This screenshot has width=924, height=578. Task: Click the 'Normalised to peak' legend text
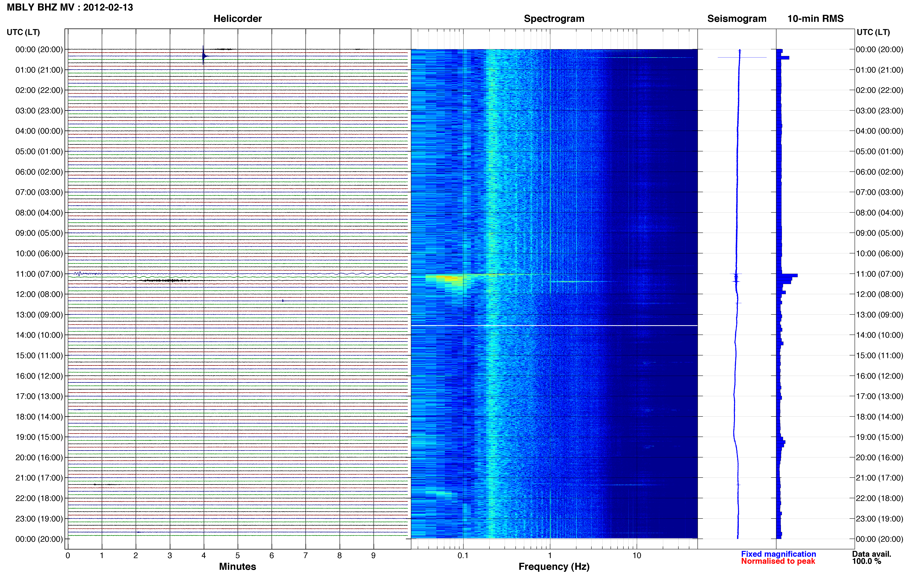tap(778, 561)
